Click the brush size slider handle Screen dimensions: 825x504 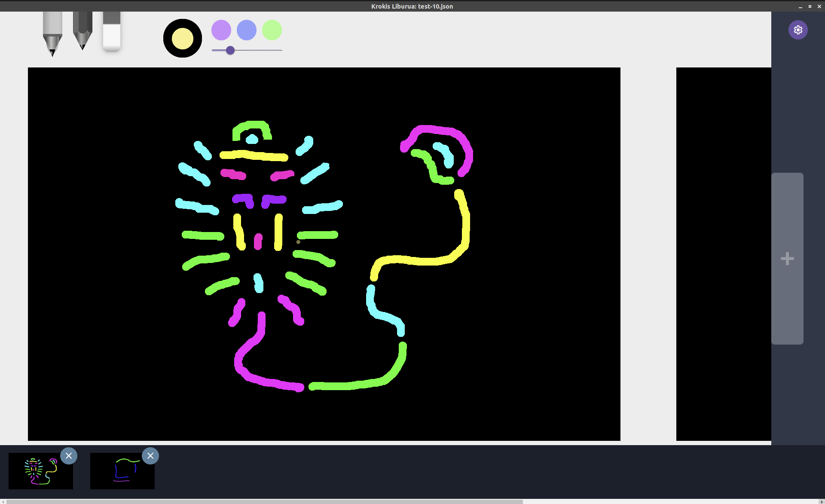(x=230, y=50)
